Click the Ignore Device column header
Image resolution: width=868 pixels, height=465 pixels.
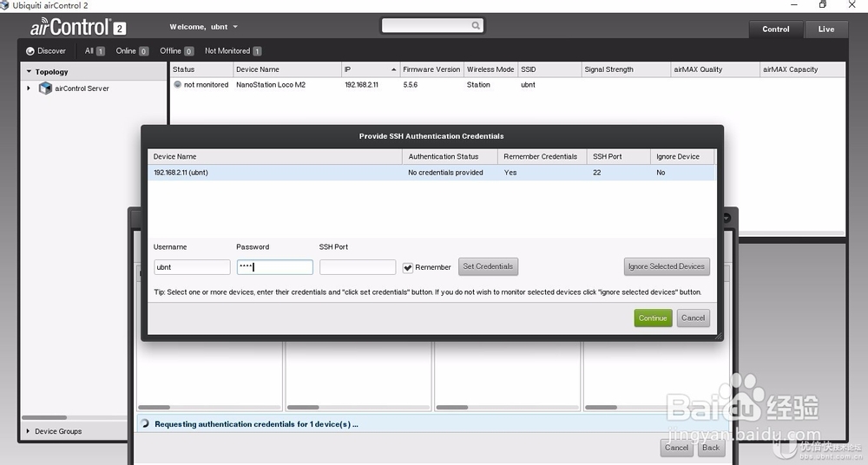pos(682,157)
